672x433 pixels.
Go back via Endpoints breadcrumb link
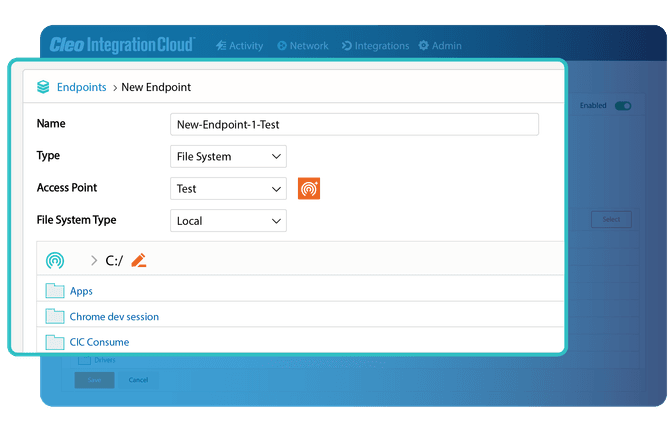coord(81,87)
